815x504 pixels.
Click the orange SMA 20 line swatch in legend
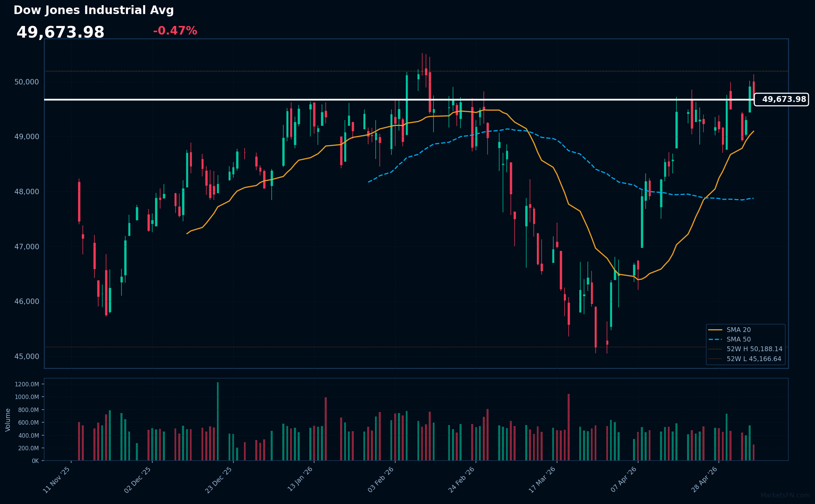(x=715, y=330)
